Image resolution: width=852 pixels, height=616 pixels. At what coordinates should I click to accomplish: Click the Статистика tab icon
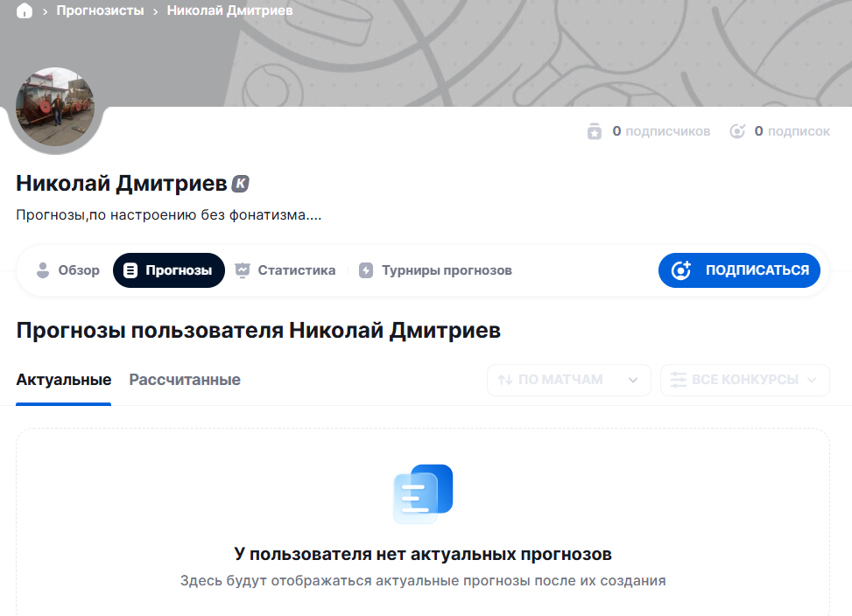click(243, 270)
